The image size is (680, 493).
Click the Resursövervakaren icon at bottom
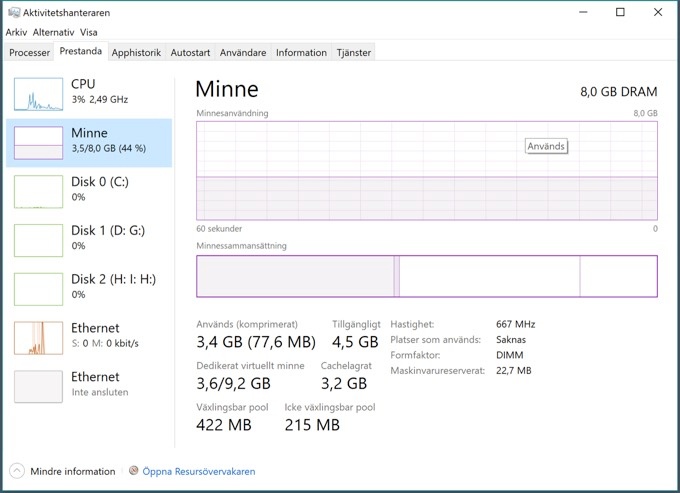pos(134,471)
